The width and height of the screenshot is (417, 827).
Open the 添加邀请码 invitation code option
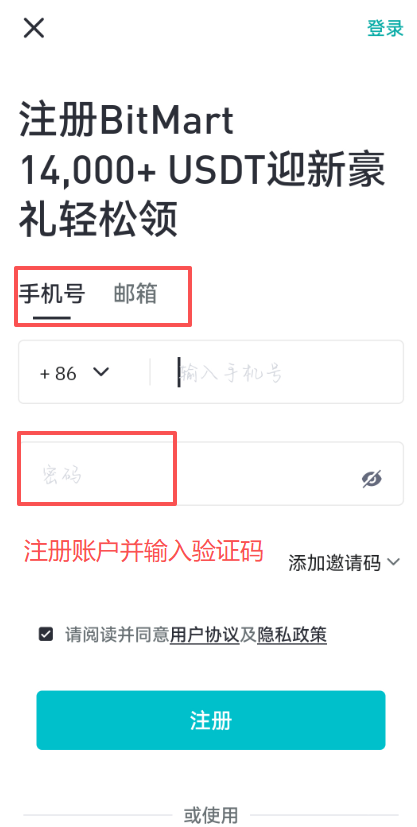[334, 563]
